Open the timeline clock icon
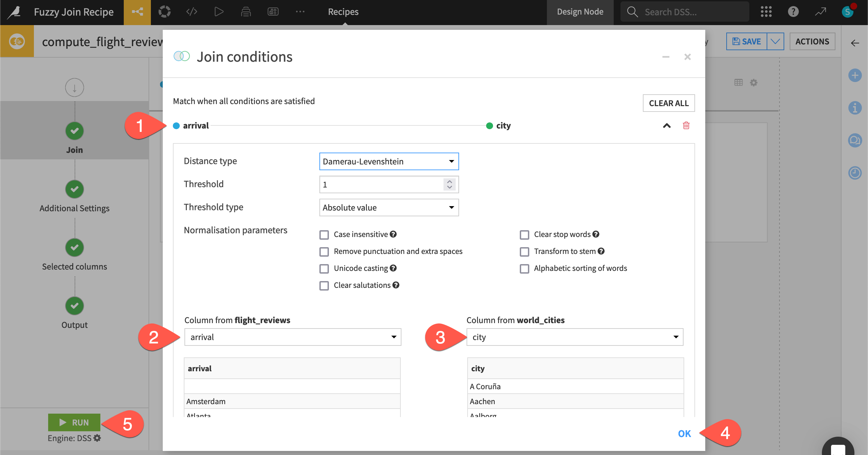The width and height of the screenshot is (868, 455). 855,173
